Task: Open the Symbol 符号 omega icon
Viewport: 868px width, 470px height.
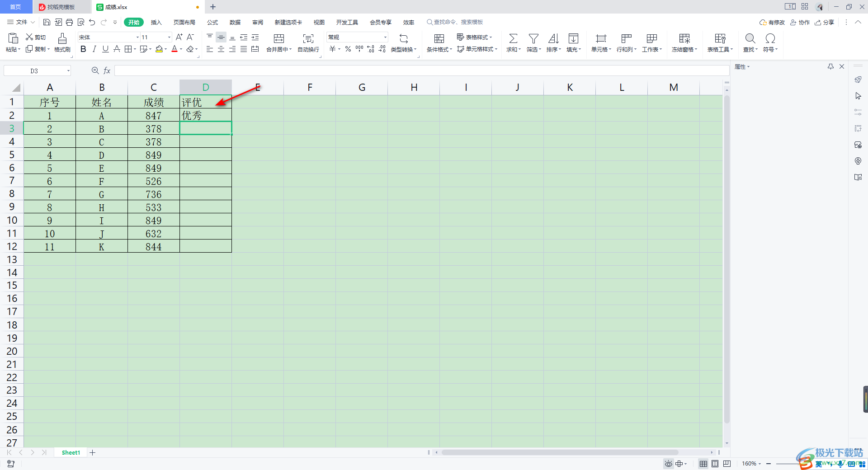Action: coord(770,38)
